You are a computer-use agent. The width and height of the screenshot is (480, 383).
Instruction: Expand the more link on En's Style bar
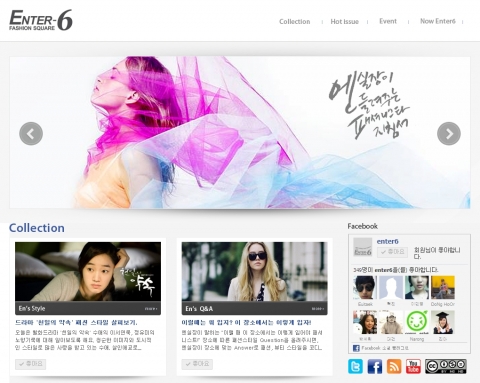pyautogui.click(x=151, y=309)
